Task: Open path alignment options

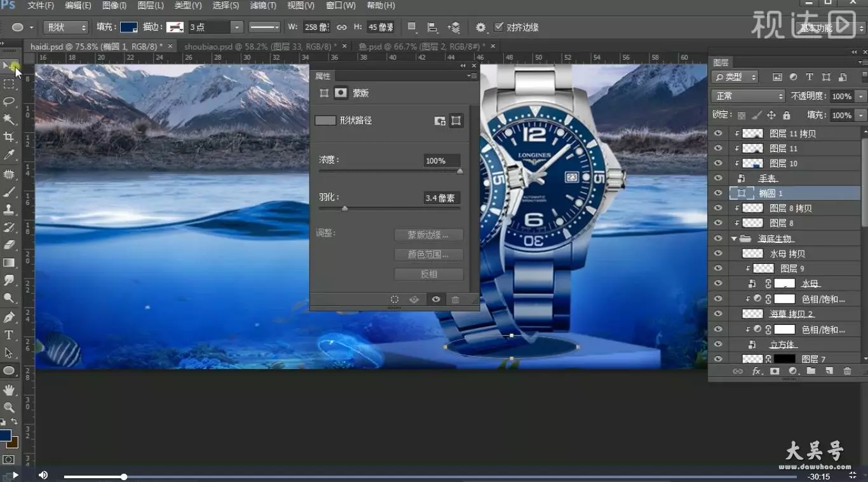Action: tap(433, 27)
